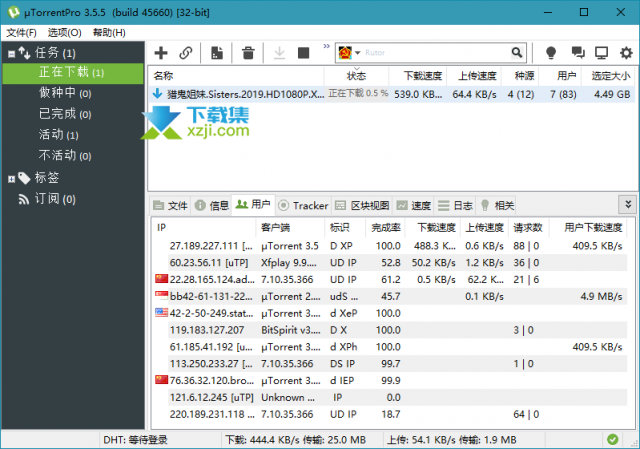Switch to the 相关 tab
This screenshot has width=640, height=449.
pos(497,205)
